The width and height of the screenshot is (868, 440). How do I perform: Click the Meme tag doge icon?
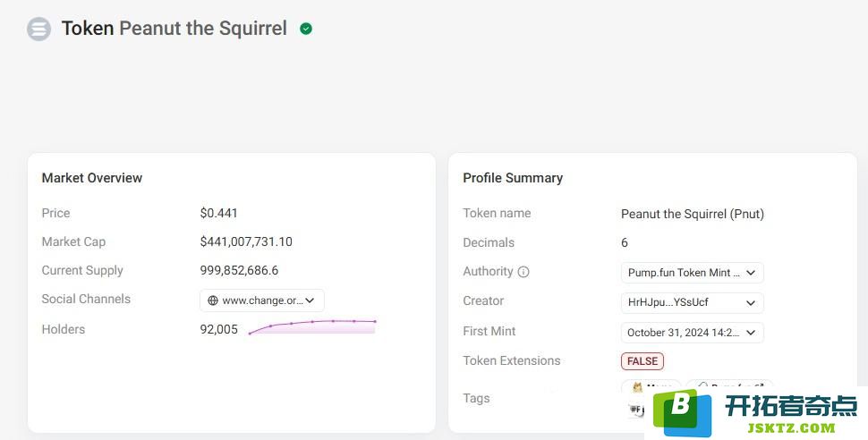click(x=638, y=387)
